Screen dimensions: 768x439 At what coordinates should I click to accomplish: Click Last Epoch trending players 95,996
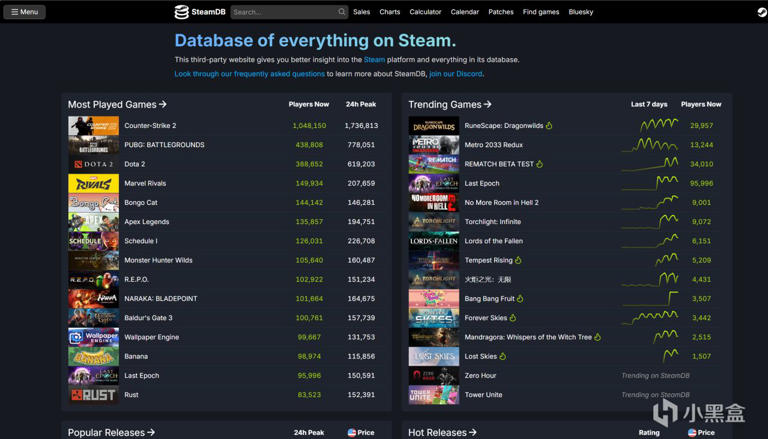click(701, 183)
